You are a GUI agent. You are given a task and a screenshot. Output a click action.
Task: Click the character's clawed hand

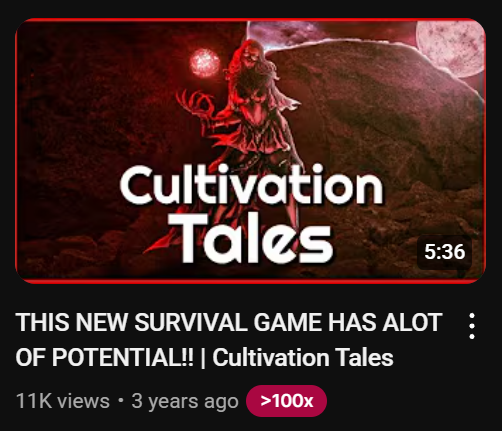click(195, 102)
